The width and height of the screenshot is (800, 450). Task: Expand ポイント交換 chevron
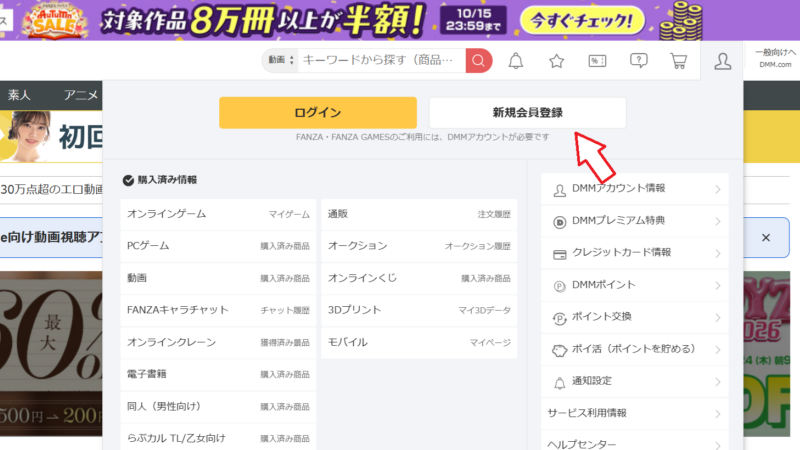click(718, 318)
